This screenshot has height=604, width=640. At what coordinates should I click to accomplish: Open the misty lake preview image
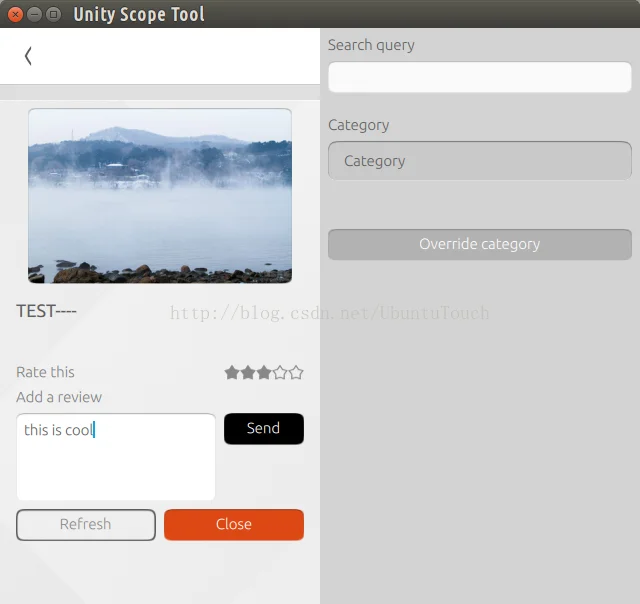click(x=160, y=196)
